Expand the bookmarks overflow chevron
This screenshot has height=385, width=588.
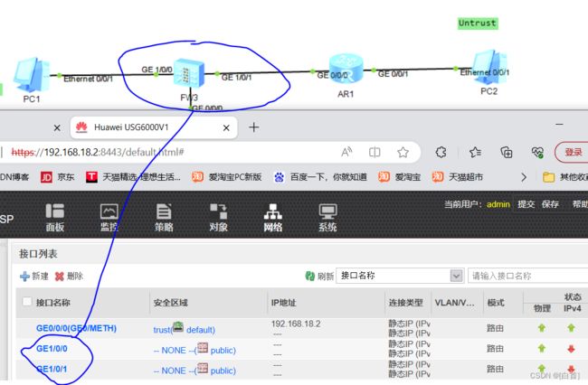point(524,177)
